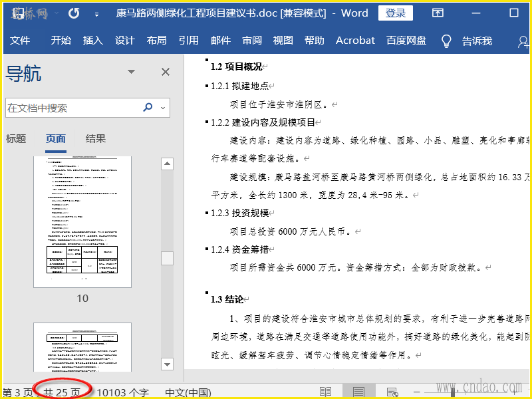Switch to the 插入 ribbon tab
This screenshot has height=399, width=532.
[x=92, y=40]
